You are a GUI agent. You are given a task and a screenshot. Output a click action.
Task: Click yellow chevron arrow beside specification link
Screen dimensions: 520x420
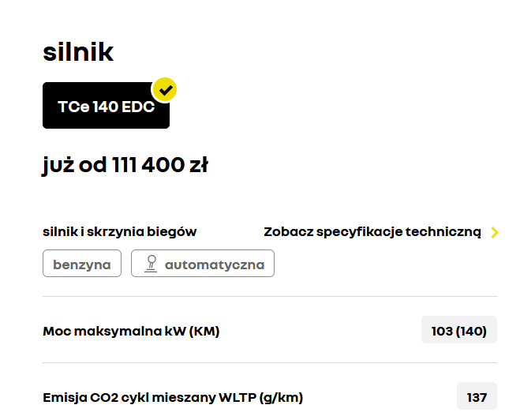[x=495, y=232]
